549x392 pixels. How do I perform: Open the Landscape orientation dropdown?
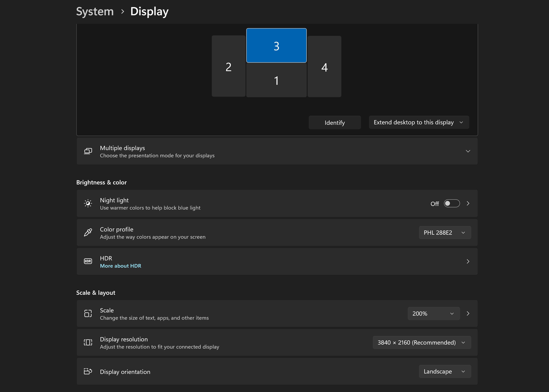click(x=445, y=371)
